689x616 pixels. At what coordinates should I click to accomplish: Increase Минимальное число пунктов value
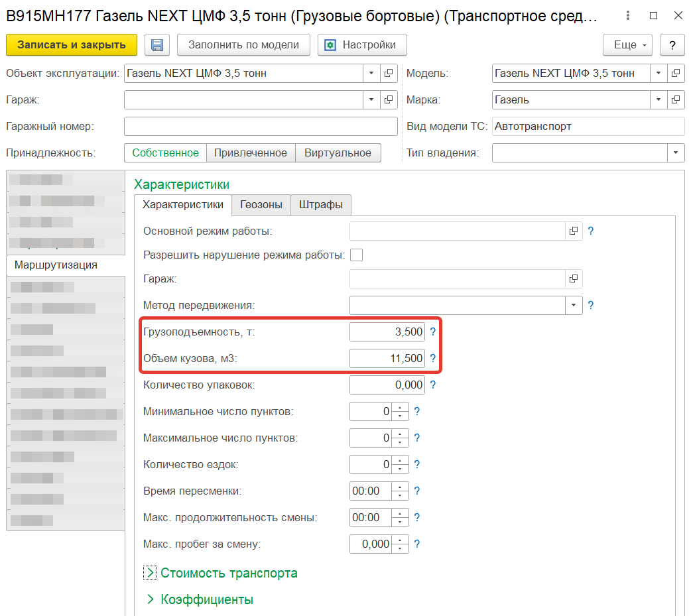coord(400,408)
